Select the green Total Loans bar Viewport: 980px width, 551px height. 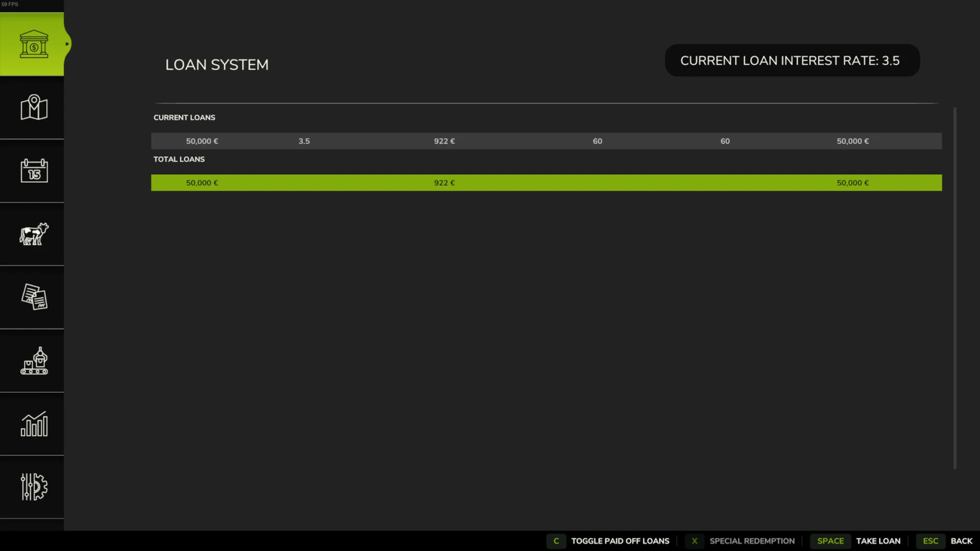coord(546,183)
